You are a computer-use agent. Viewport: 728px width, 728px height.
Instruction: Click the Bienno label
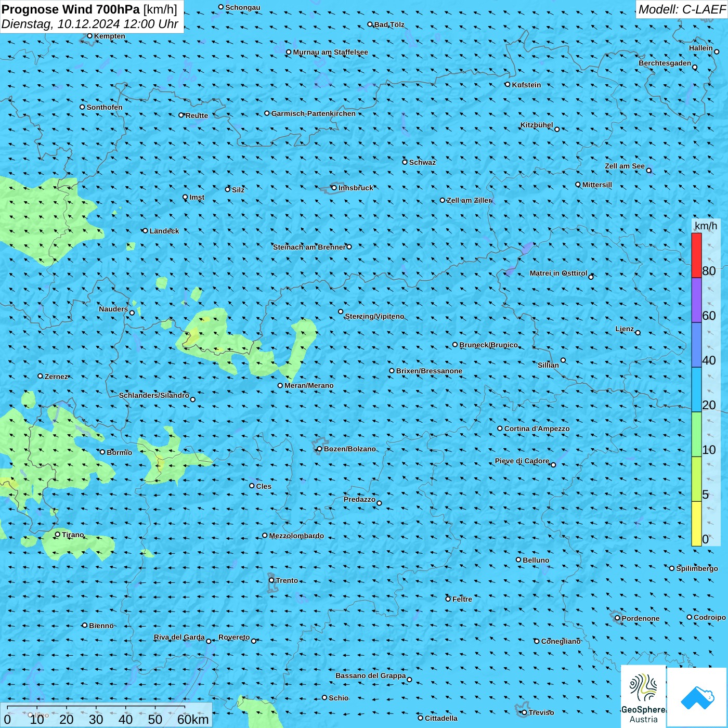tap(101, 626)
